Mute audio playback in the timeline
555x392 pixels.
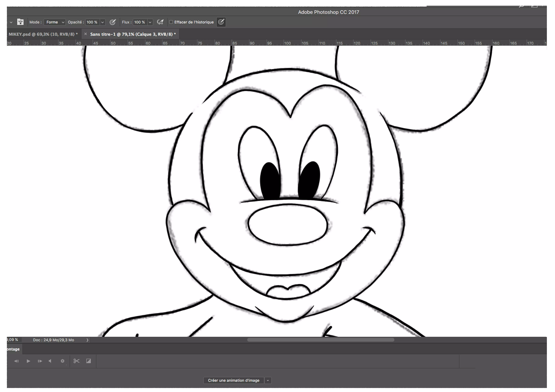pyautogui.click(x=50, y=361)
